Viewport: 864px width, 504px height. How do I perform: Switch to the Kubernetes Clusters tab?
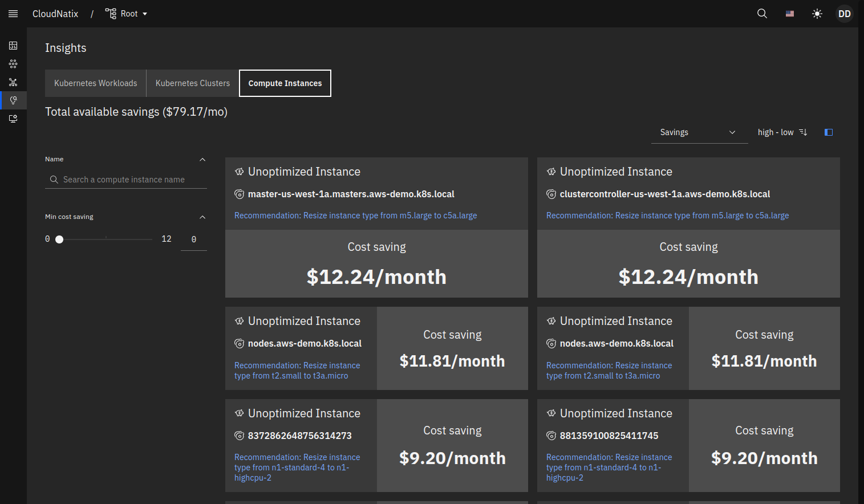pyautogui.click(x=193, y=83)
